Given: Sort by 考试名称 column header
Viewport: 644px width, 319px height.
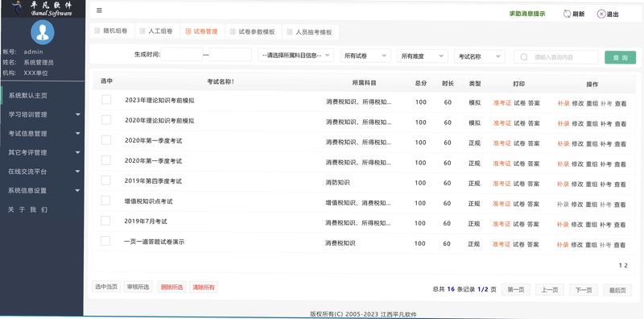Looking at the screenshot, I should click(221, 82).
